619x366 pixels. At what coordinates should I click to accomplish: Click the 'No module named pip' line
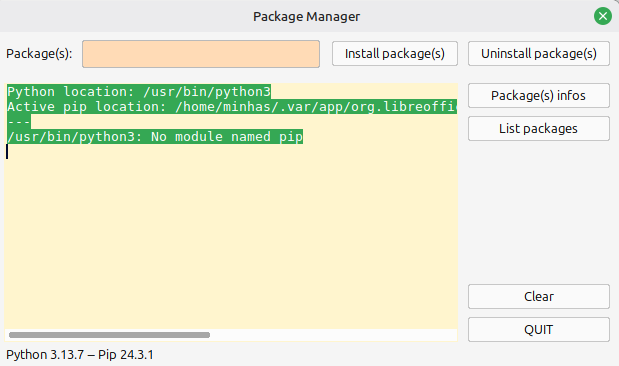click(155, 137)
